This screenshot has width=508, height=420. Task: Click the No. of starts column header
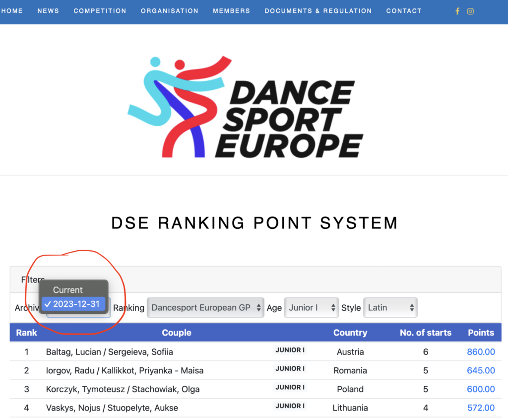[425, 333]
